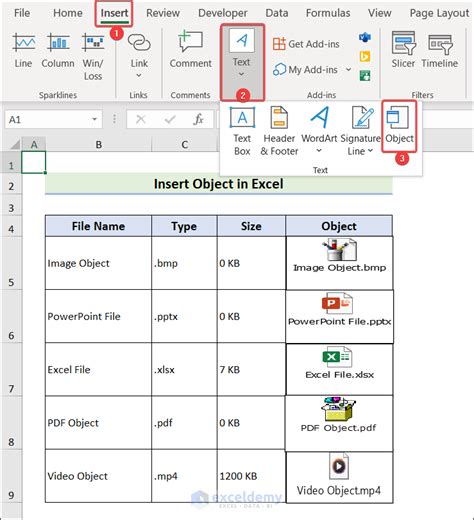This screenshot has height=520, width=474.
Task: Select the 'PowerPoint File' cell
Action: tap(98, 316)
